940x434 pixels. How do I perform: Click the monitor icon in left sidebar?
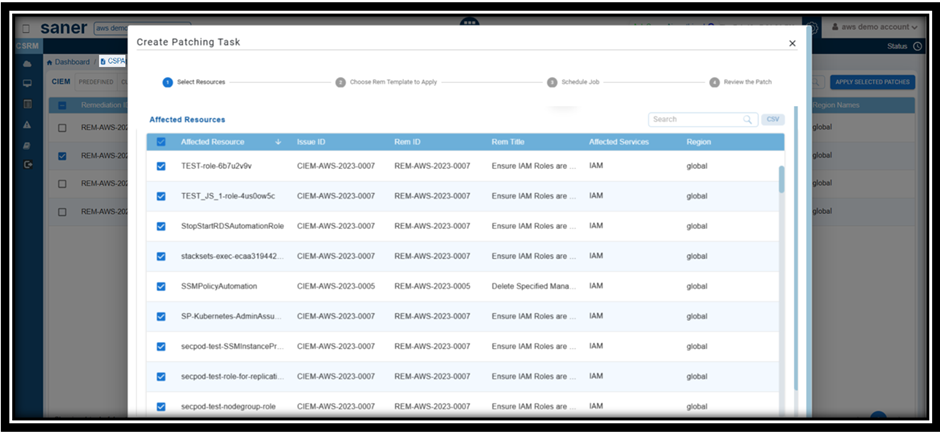[27, 84]
